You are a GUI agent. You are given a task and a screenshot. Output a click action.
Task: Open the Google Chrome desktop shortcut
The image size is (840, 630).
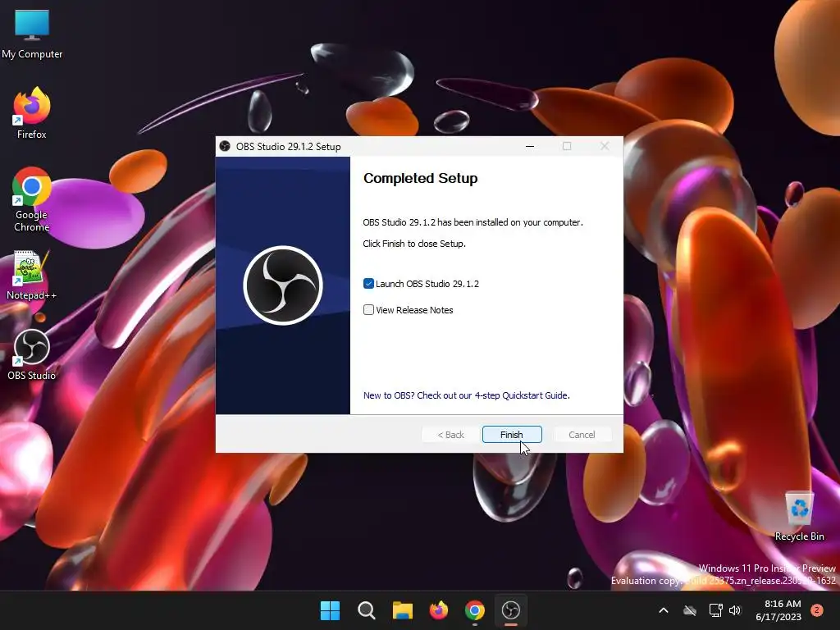click(x=32, y=199)
